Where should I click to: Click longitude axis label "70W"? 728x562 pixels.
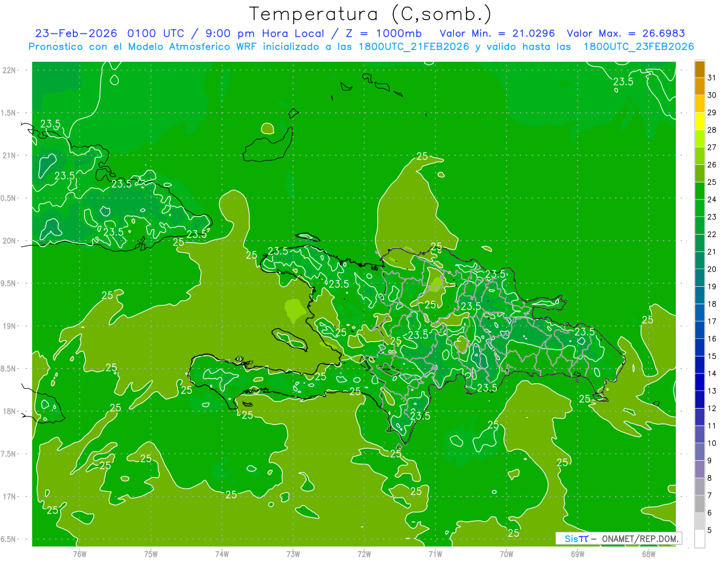[507, 554]
